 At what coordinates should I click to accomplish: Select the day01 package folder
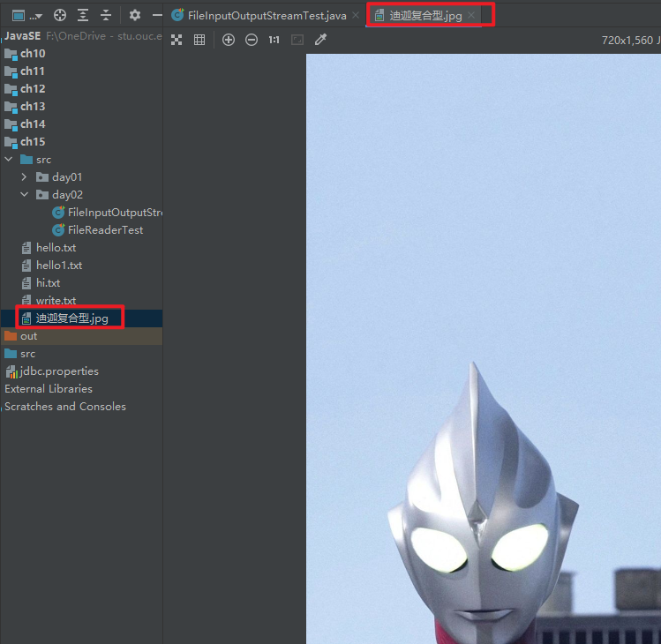pos(59,177)
